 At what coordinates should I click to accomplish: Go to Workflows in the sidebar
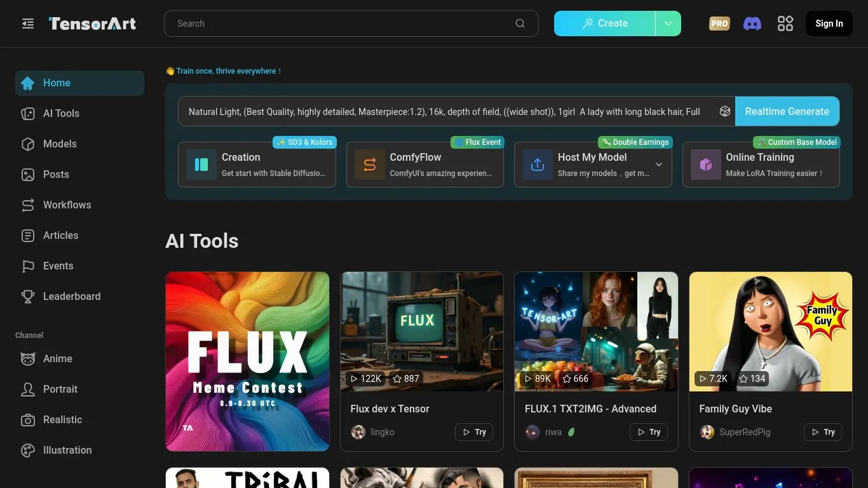click(x=67, y=205)
